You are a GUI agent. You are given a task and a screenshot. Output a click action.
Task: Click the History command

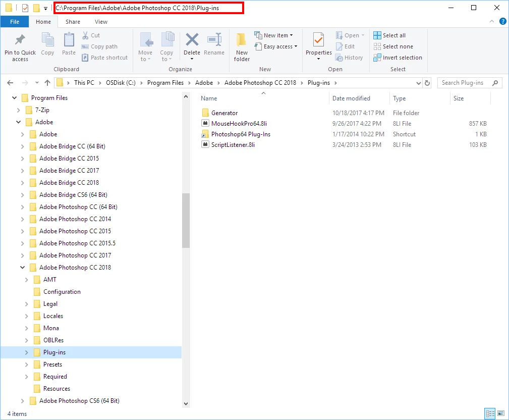tap(349, 58)
